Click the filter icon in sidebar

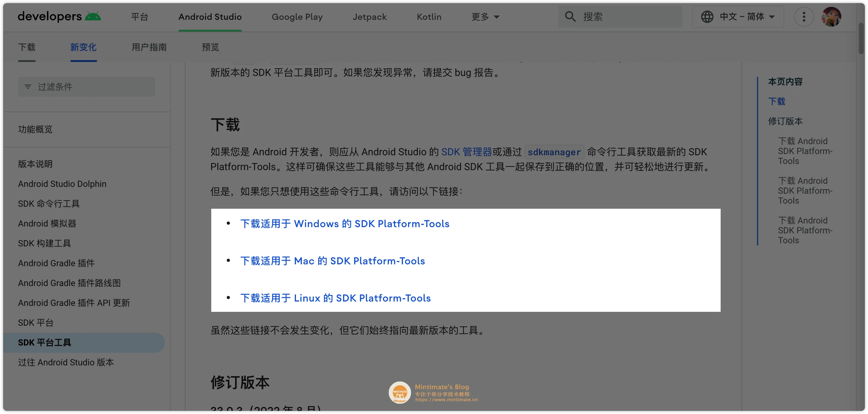coord(28,87)
